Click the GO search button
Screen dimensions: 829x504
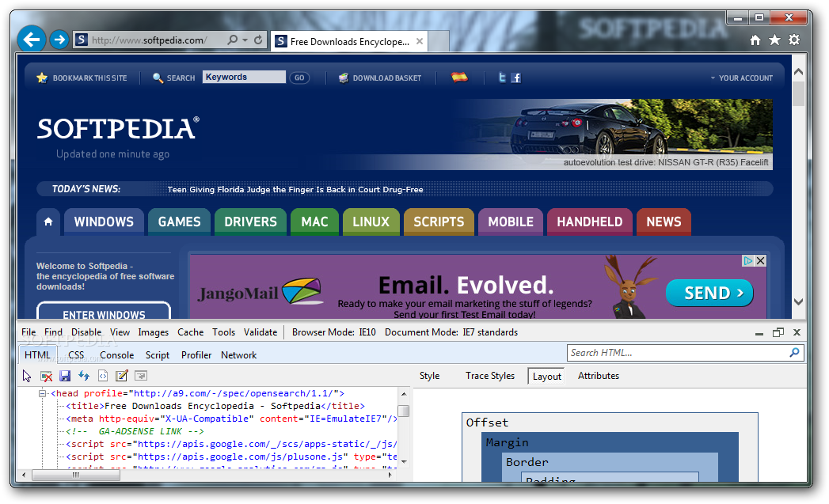(x=299, y=78)
